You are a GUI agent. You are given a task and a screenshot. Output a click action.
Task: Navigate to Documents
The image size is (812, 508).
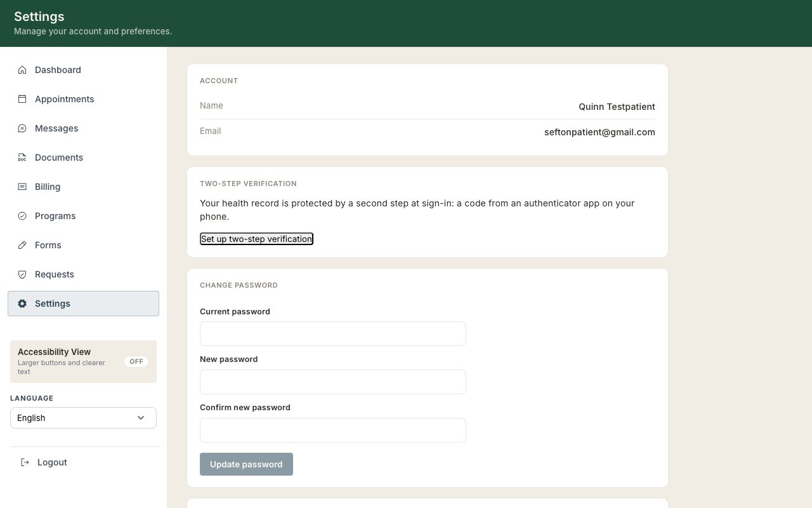coord(83,157)
